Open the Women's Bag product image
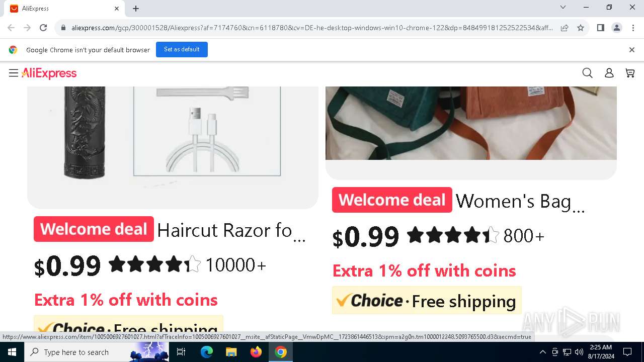Screen dimensions: 644x362 pos(471,123)
